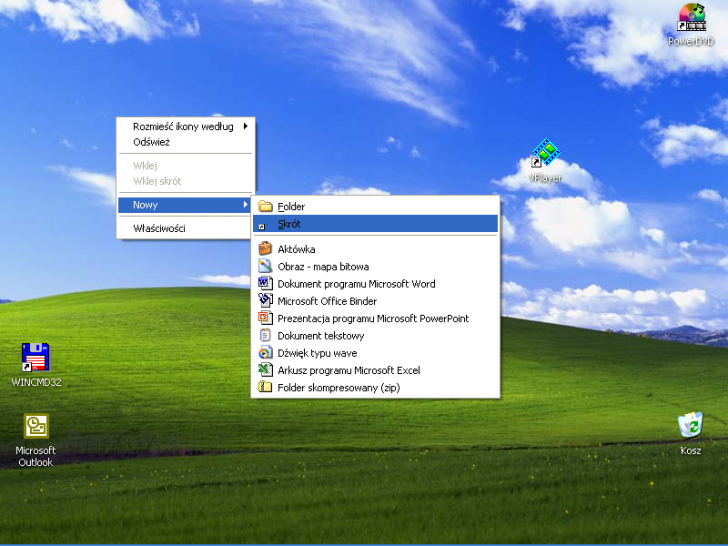Click the shortcut icon beside Skrót
Viewport: 728px width, 546px height.
point(262,227)
